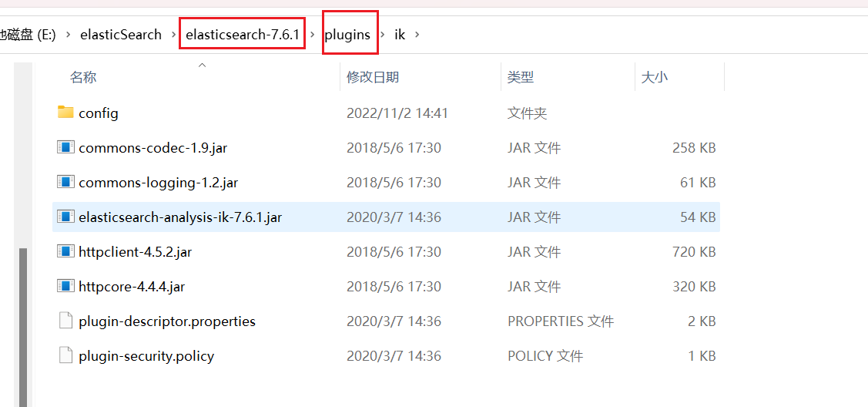Expand the chevron after ik breadcrumb
The width and height of the screenshot is (868, 407).
coord(417,35)
